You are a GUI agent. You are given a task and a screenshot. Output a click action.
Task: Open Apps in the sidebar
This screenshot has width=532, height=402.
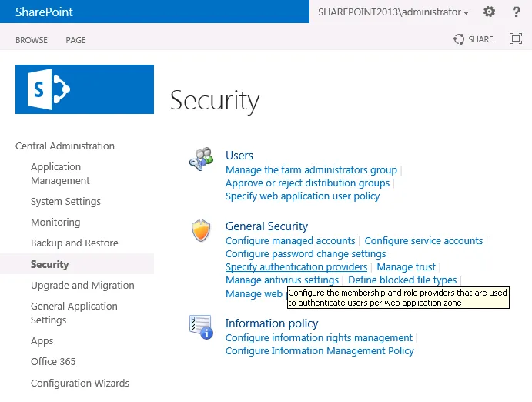coord(42,341)
